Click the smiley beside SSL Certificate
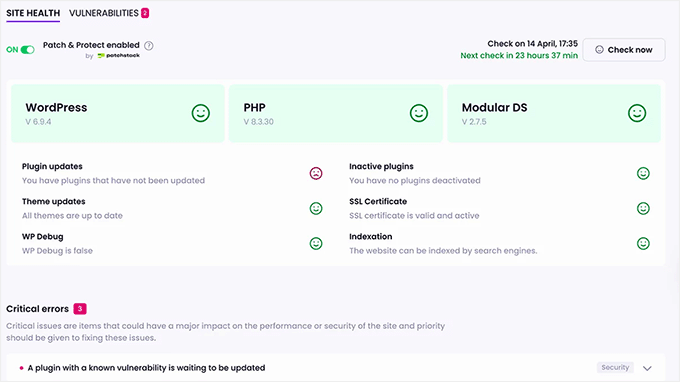 (643, 209)
